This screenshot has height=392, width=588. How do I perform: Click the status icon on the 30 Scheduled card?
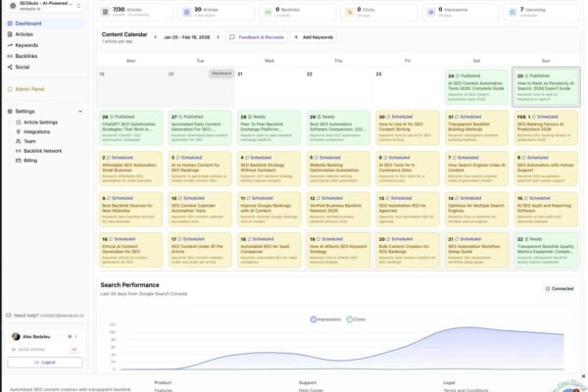pyautogui.click(x=388, y=117)
